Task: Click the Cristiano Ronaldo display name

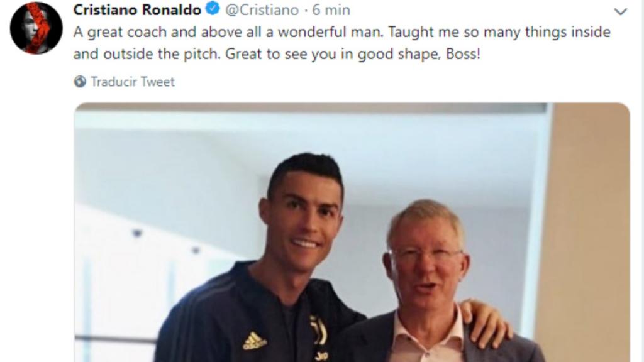Action: tap(137, 10)
